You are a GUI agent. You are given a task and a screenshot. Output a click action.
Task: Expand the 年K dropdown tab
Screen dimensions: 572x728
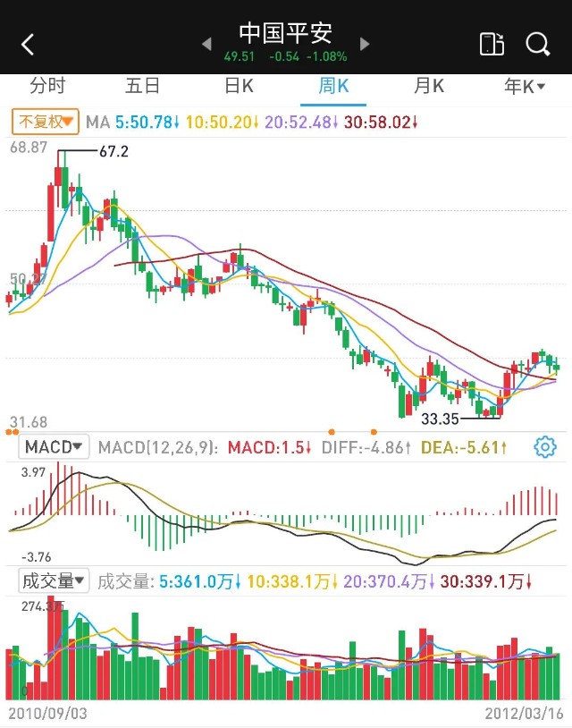[525, 87]
